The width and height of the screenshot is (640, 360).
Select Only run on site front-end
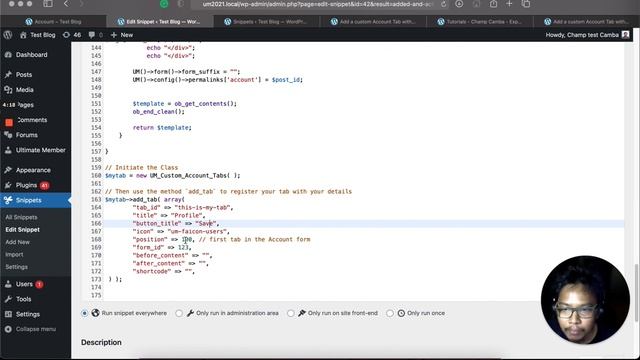click(291, 313)
